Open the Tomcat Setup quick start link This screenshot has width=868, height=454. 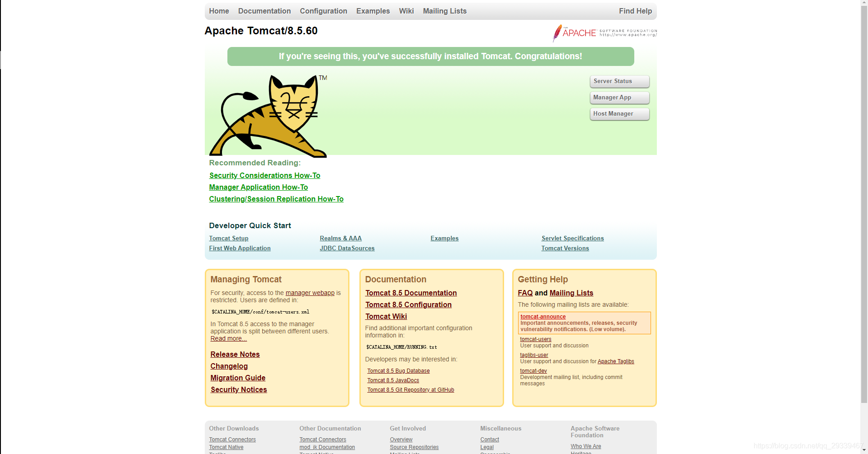click(x=229, y=238)
